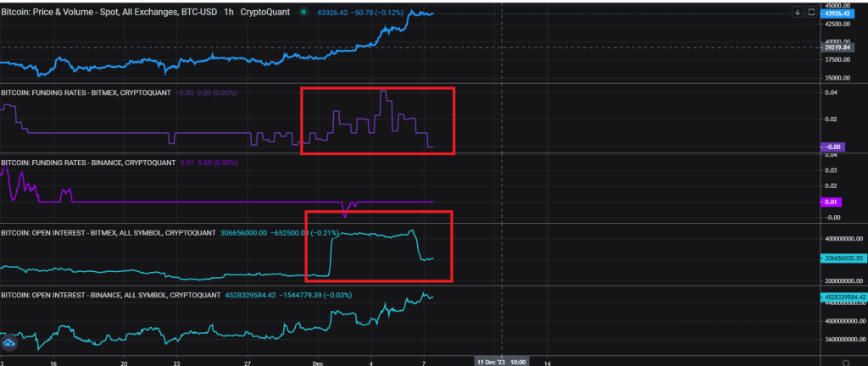Click the 4528339584.42 Binance open interest tag
This screenshot has width=868, height=366.
(843, 297)
